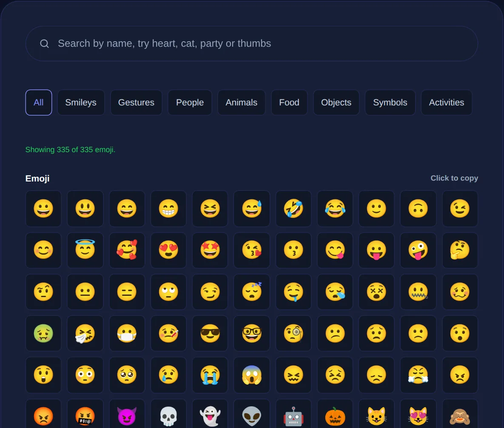
Task: Copy the loudly crying face emoji
Action: (x=210, y=375)
